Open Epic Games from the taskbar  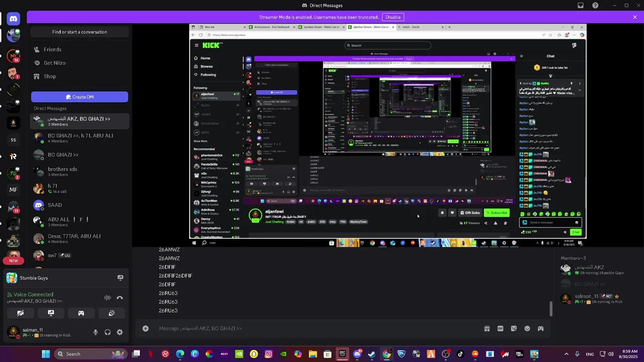coord(343,354)
